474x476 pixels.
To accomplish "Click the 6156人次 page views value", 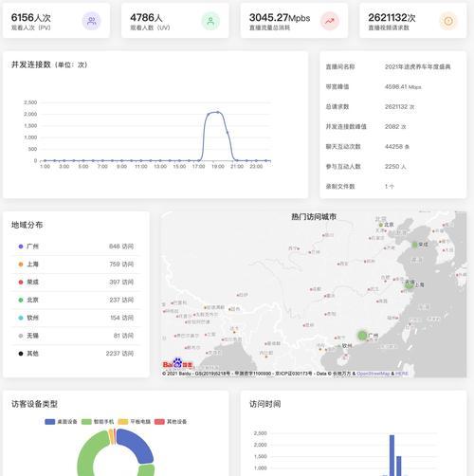I will click(x=31, y=18).
